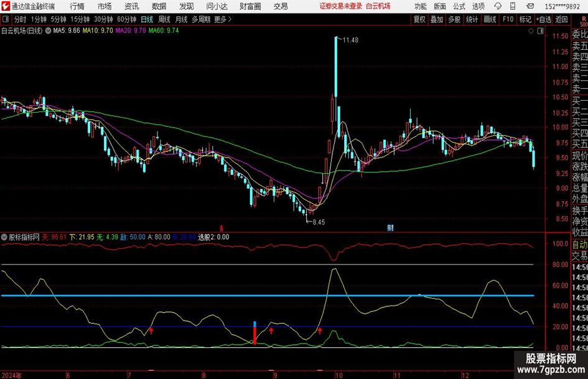The image size is (588, 379).
Task: Click the 通达信 red logo icon
Action: coord(5,6)
